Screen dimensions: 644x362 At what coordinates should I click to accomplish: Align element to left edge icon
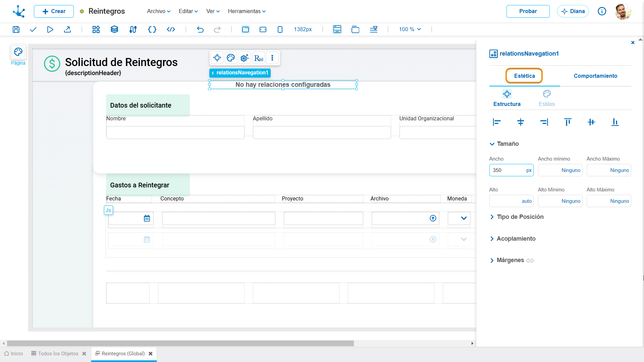497,122
